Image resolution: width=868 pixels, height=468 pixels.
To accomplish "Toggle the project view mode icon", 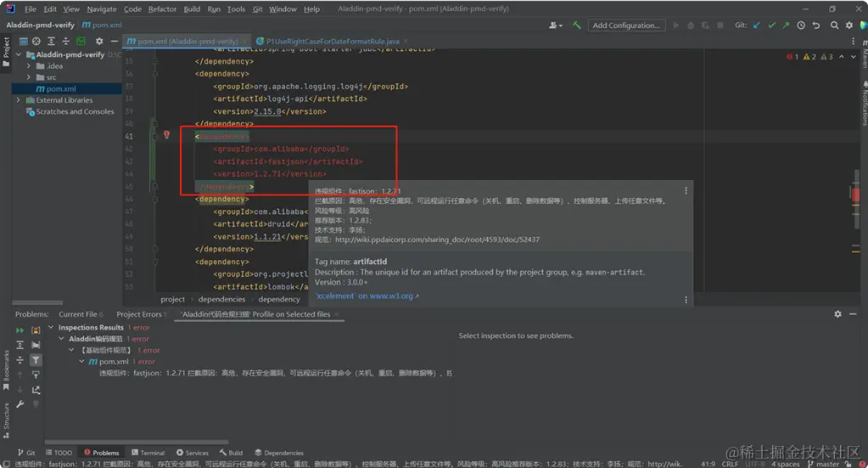I will 23,41.
